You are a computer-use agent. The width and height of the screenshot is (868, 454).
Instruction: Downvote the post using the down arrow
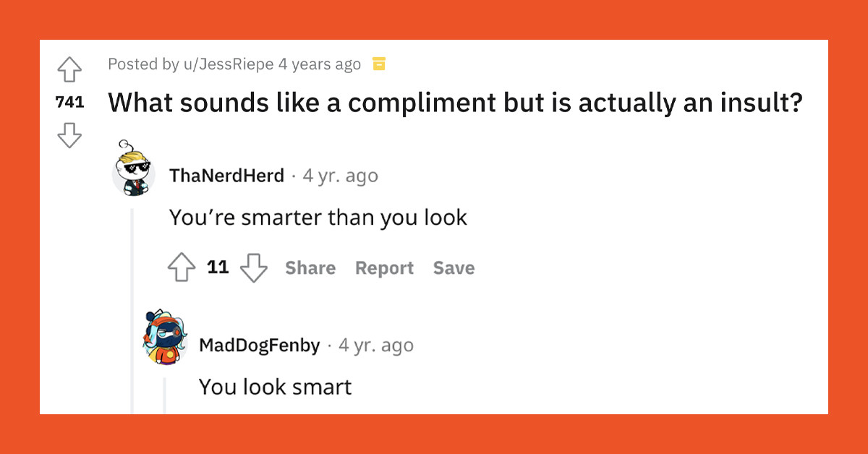pyautogui.click(x=69, y=134)
